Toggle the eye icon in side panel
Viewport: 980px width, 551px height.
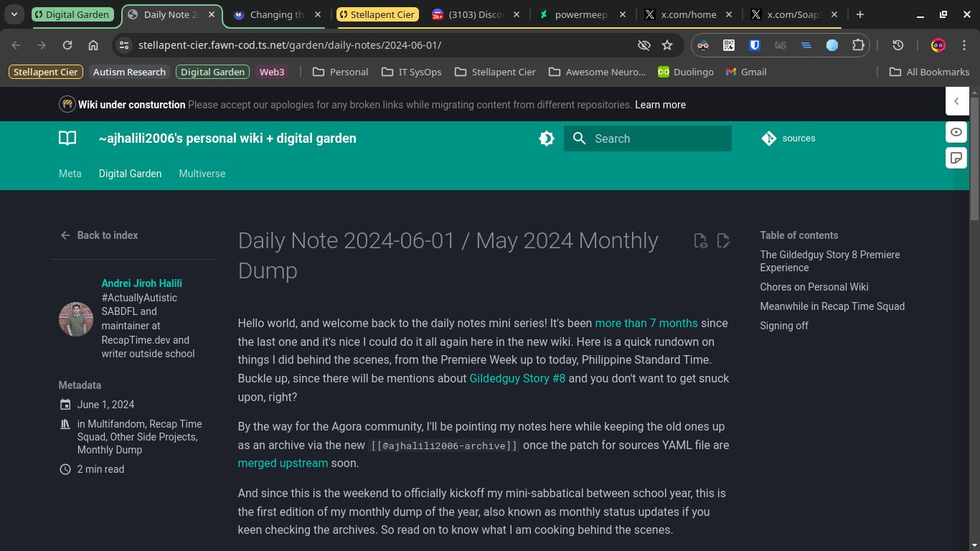tap(956, 132)
